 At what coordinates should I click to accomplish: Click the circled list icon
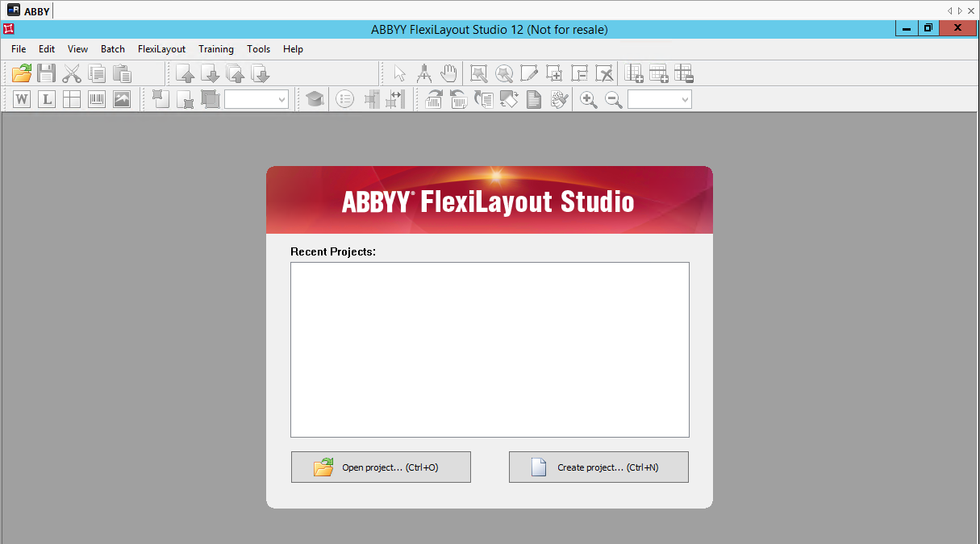345,99
